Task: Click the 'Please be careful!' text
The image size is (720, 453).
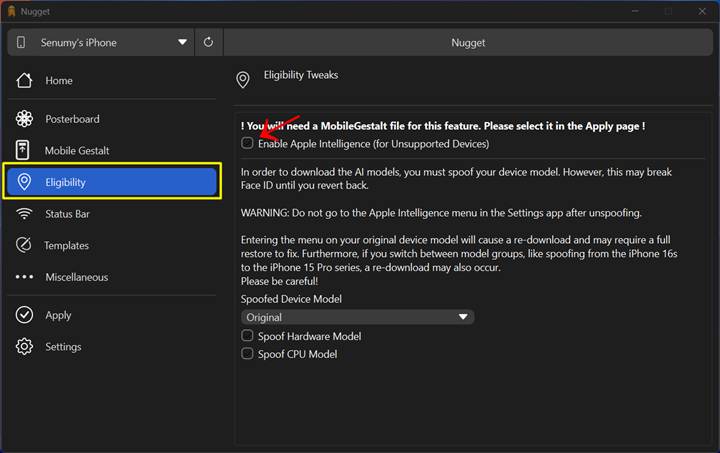Action: (x=279, y=281)
